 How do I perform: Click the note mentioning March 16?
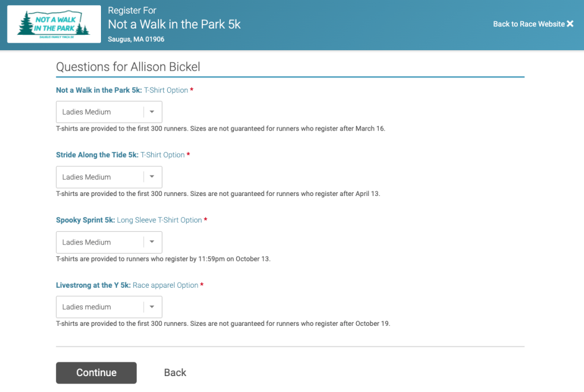(x=221, y=129)
